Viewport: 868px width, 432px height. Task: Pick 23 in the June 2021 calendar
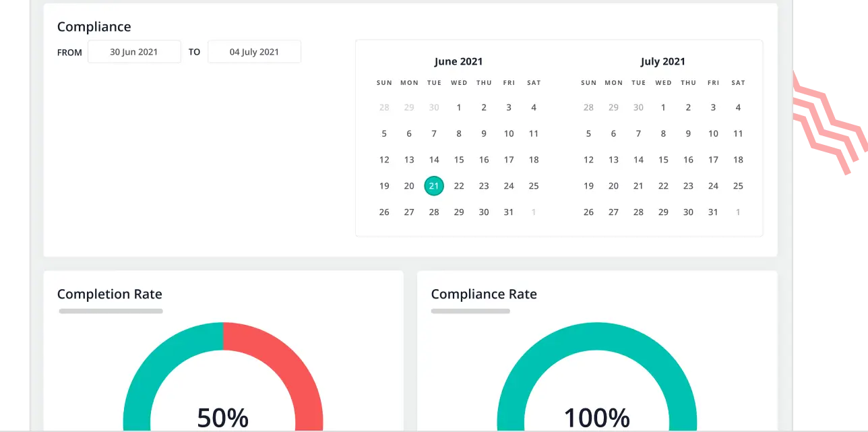pos(484,186)
